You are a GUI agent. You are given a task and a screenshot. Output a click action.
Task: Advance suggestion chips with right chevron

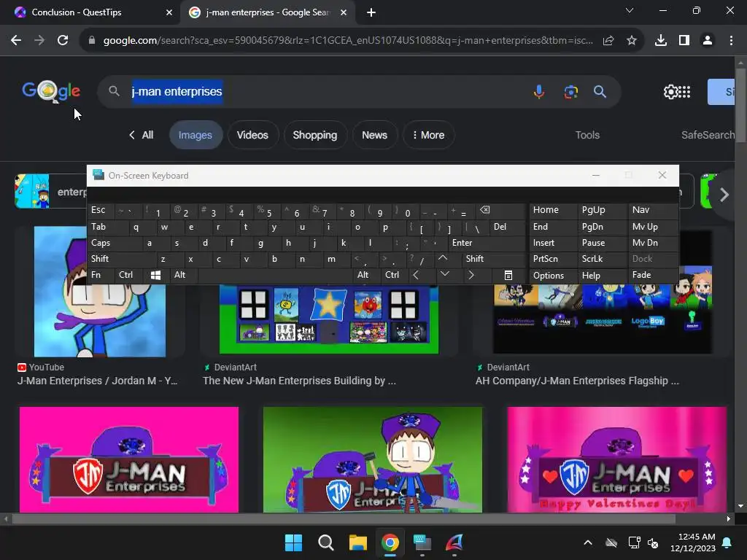pos(724,194)
